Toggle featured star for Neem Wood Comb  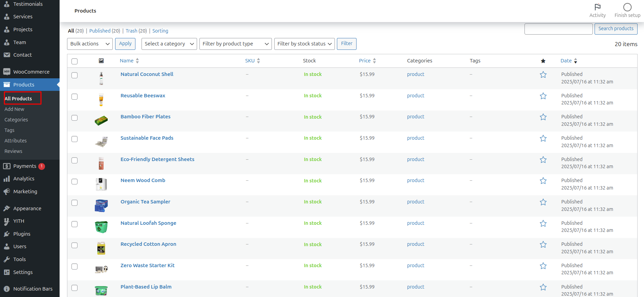tap(543, 181)
